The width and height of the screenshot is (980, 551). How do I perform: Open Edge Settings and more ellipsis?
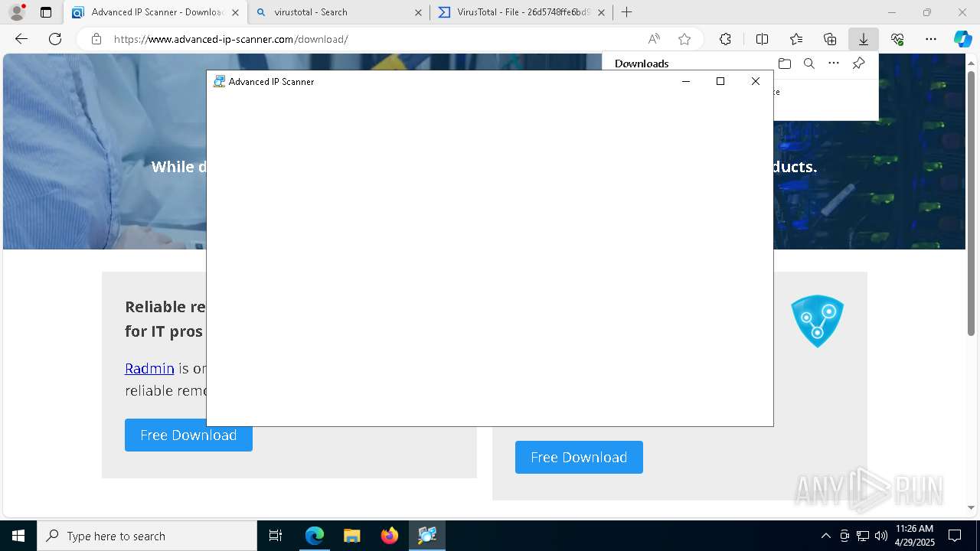[931, 39]
